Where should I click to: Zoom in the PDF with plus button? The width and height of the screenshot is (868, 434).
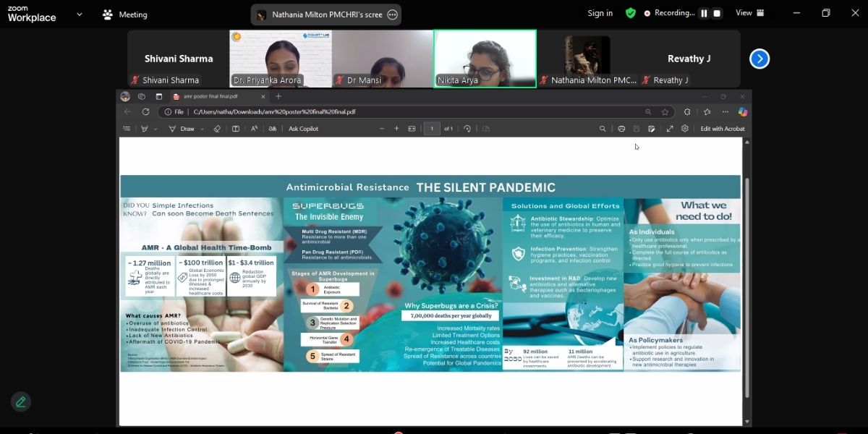pos(396,129)
